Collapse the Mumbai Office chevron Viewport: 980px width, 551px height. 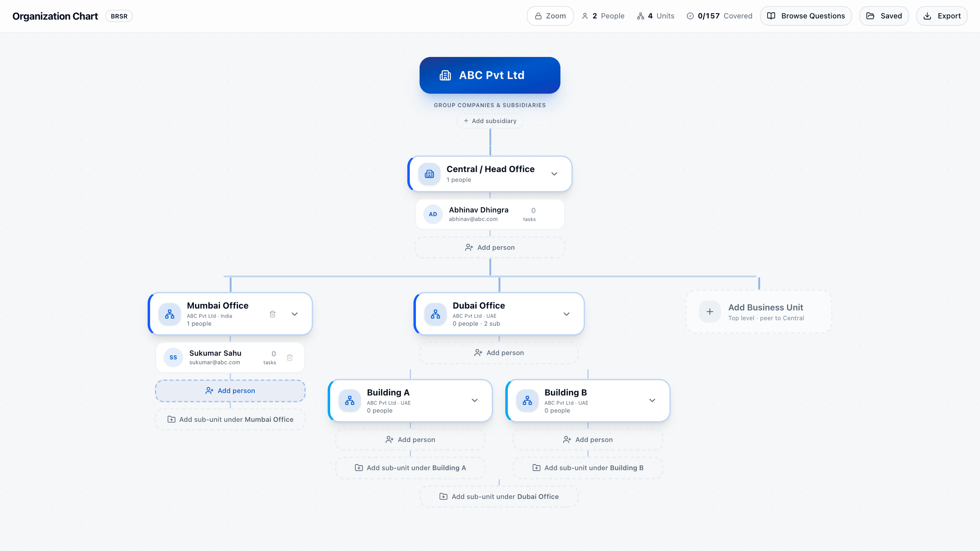pyautogui.click(x=294, y=314)
